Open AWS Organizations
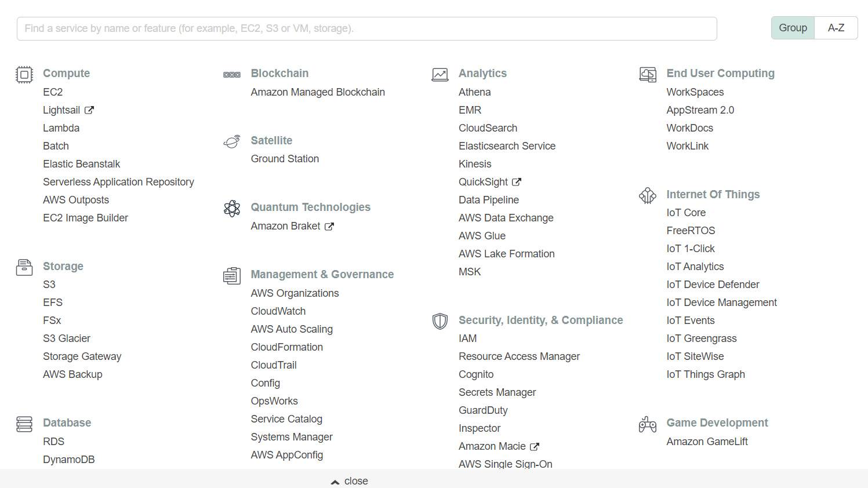Screen dimensions: 868x488 point(295,293)
